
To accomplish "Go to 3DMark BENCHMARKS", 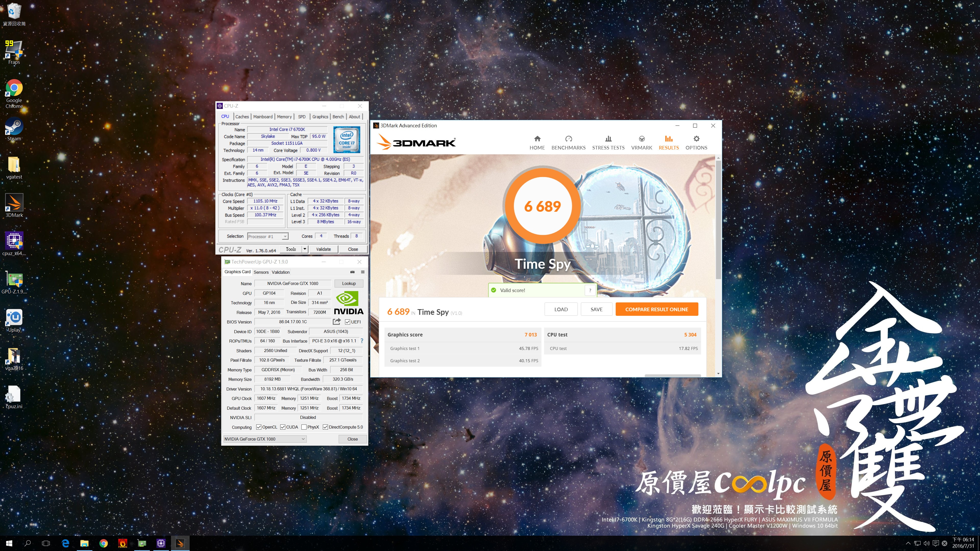I will [x=568, y=143].
